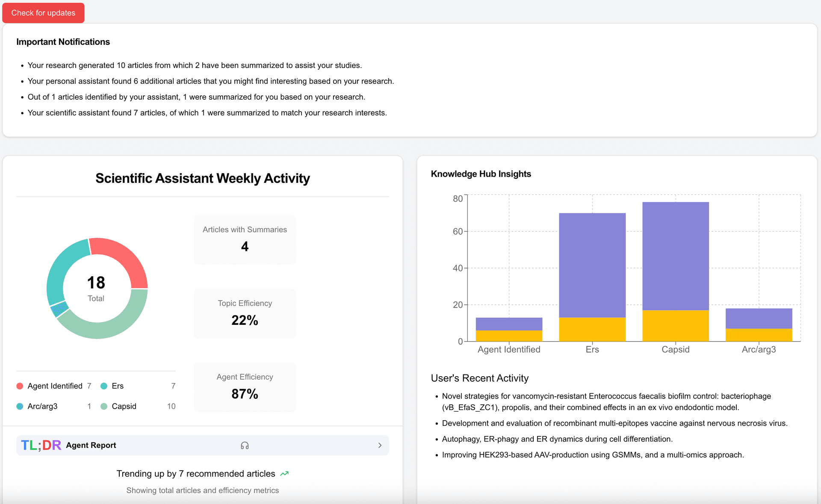Viewport: 821px width, 504px height.
Task: Click the 22% Topic Efficiency indicator
Action: [245, 313]
